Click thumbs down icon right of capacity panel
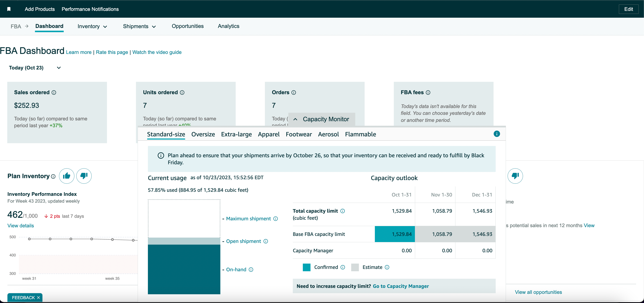 (515, 176)
